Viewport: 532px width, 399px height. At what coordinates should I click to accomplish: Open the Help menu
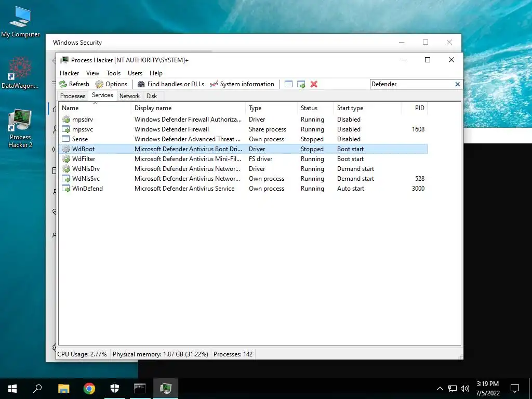tap(156, 73)
